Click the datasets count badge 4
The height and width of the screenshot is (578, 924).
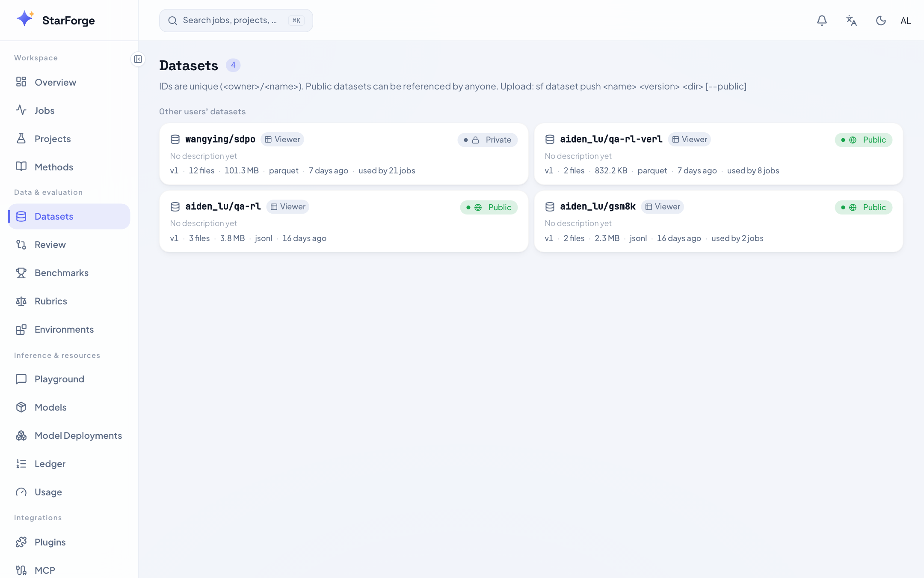pyautogui.click(x=233, y=65)
